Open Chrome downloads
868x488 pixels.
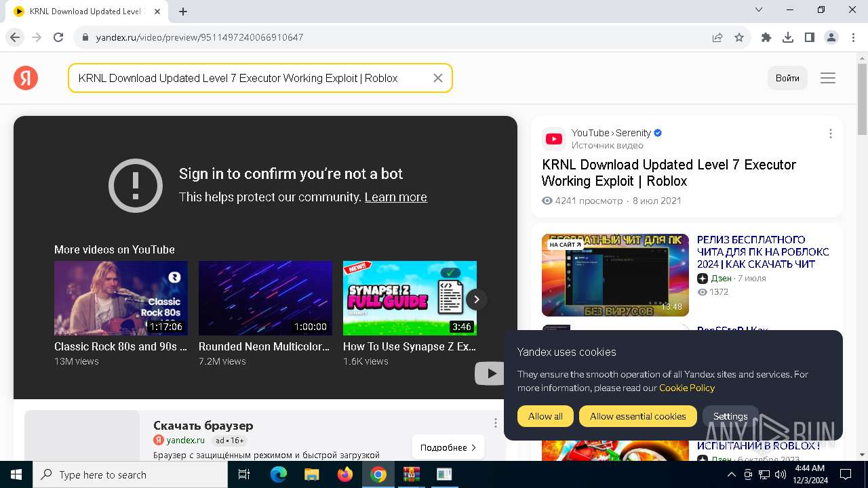click(x=788, y=37)
